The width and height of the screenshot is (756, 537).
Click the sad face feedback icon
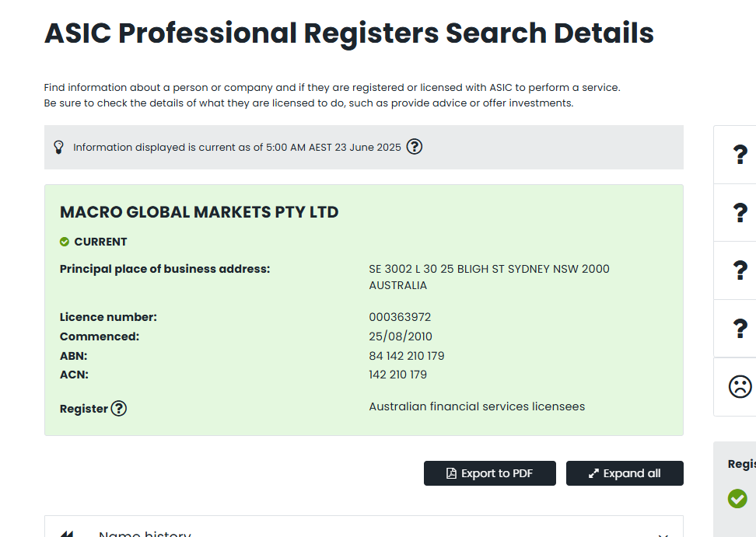click(740, 386)
